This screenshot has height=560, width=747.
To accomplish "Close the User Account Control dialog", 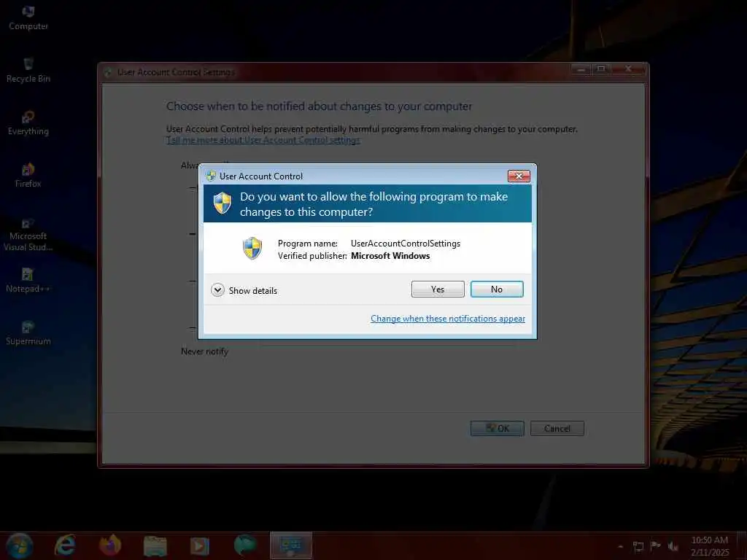I will [519, 176].
